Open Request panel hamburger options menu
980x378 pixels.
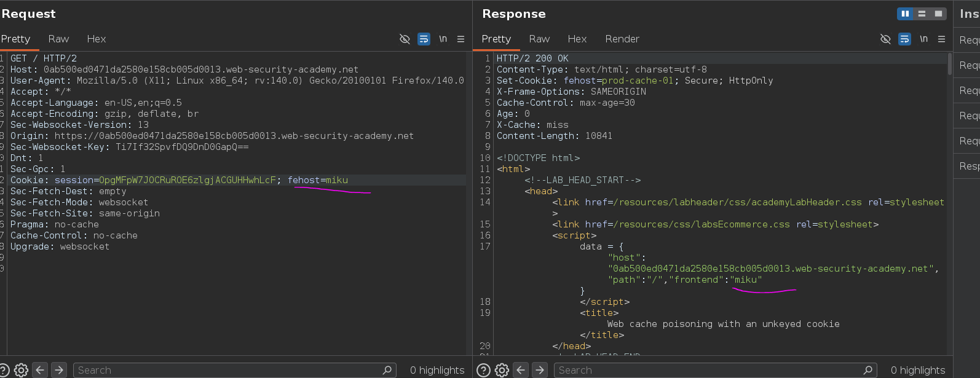coord(460,39)
